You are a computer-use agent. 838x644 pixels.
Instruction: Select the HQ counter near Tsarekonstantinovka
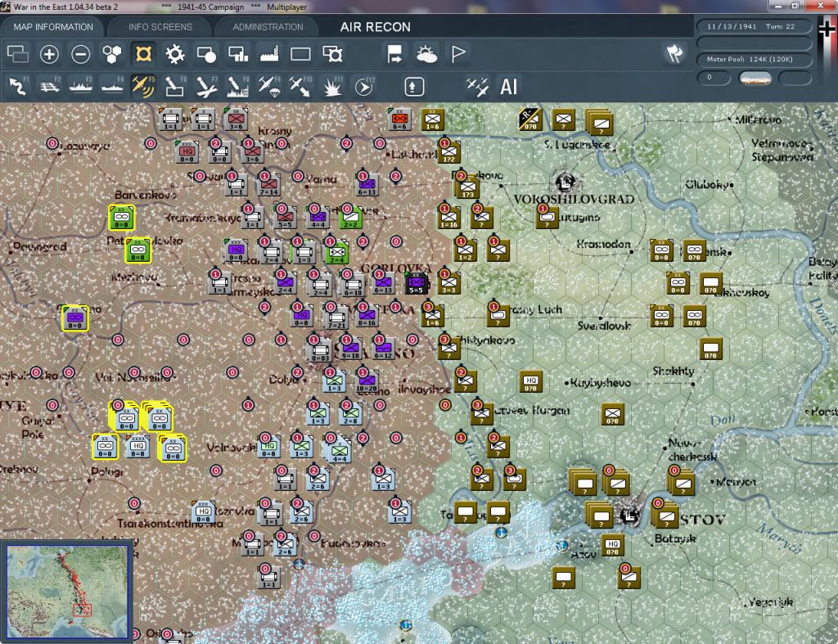pyautogui.click(x=204, y=511)
